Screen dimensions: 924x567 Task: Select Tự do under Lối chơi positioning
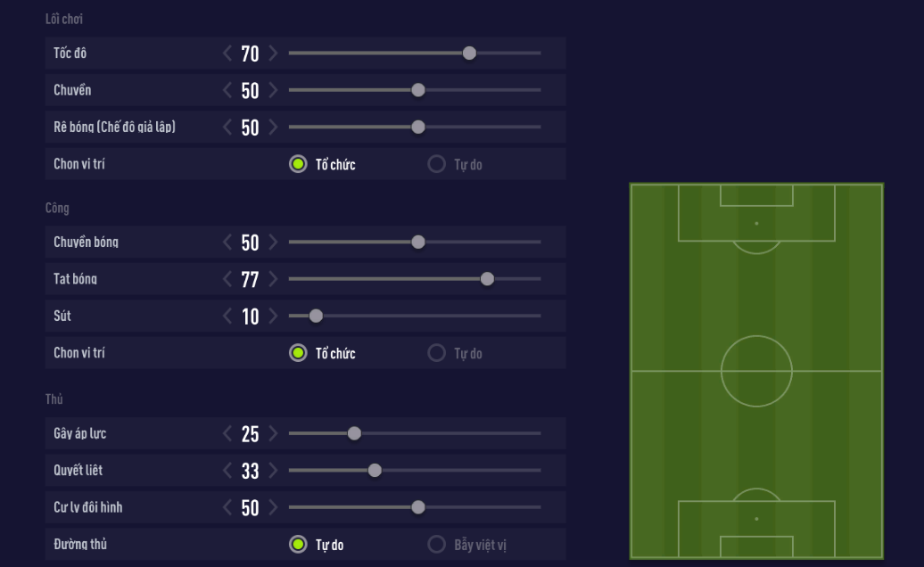coord(437,164)
